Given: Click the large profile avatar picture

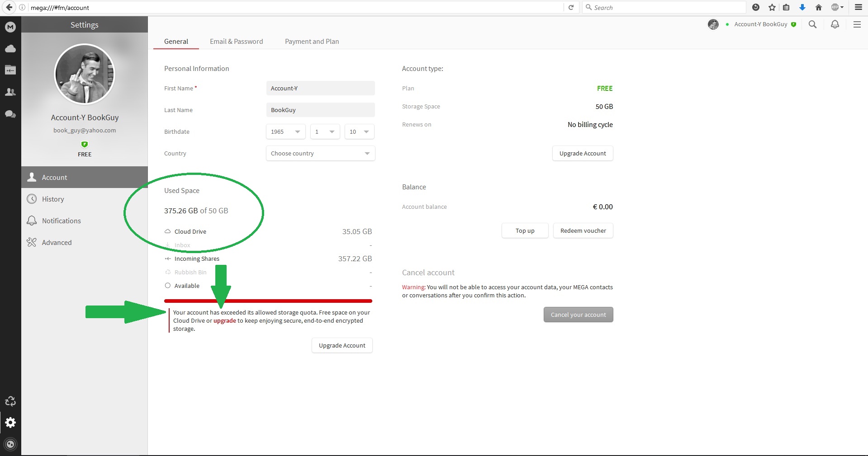Looking at the screenshot, I should (85, 74).
